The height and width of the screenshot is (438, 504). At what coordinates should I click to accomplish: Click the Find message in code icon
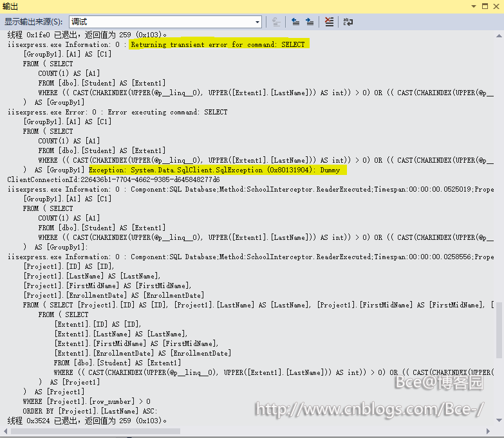click(276, 22)
